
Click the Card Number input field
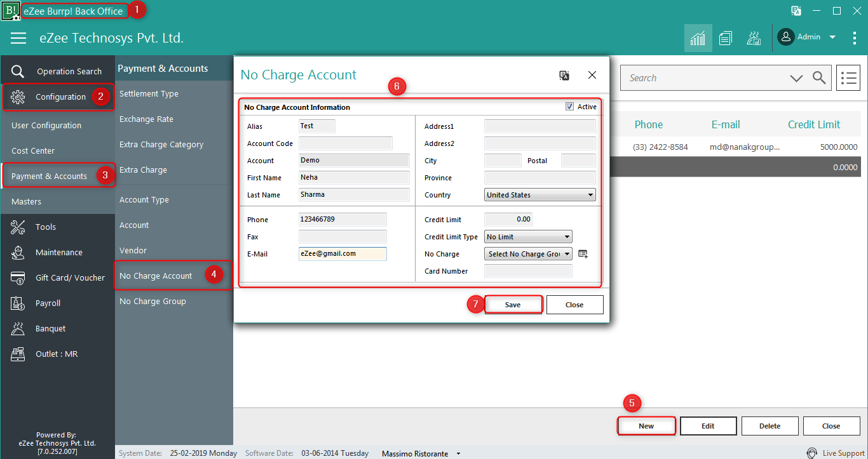528,271
